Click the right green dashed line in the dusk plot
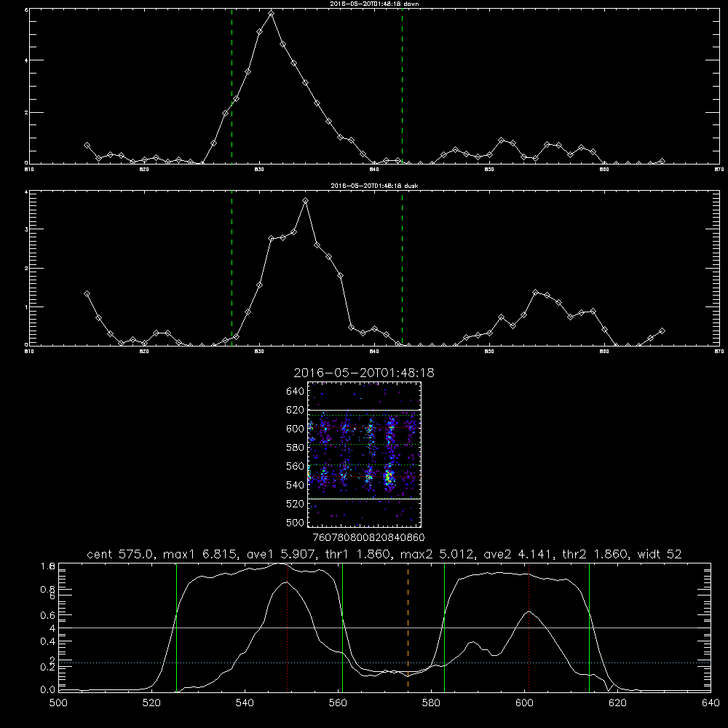Viewport: 728px width, 728px height. [402, 268]
